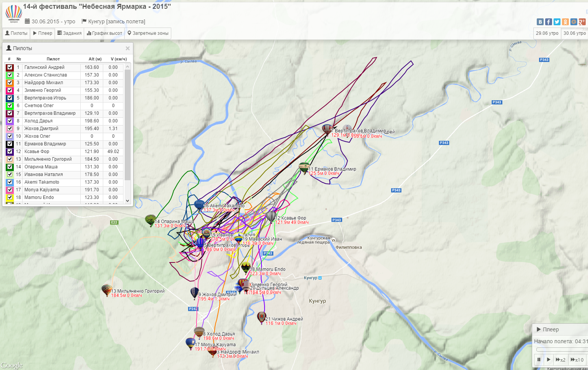588x370 pixels.
Task: Click the festival logo at top-left
Action: pyautogui.click(x=14, y=14)
